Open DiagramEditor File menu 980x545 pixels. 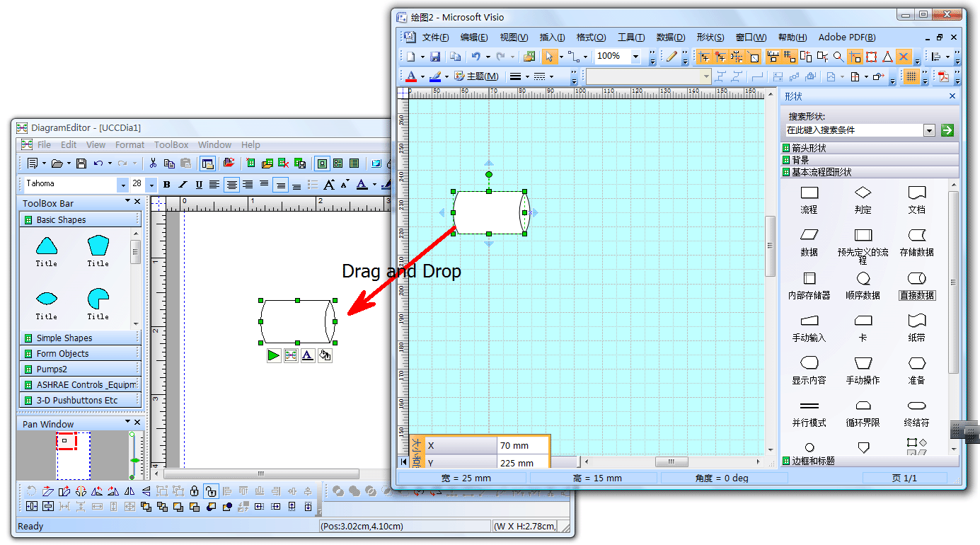[44, 144]
